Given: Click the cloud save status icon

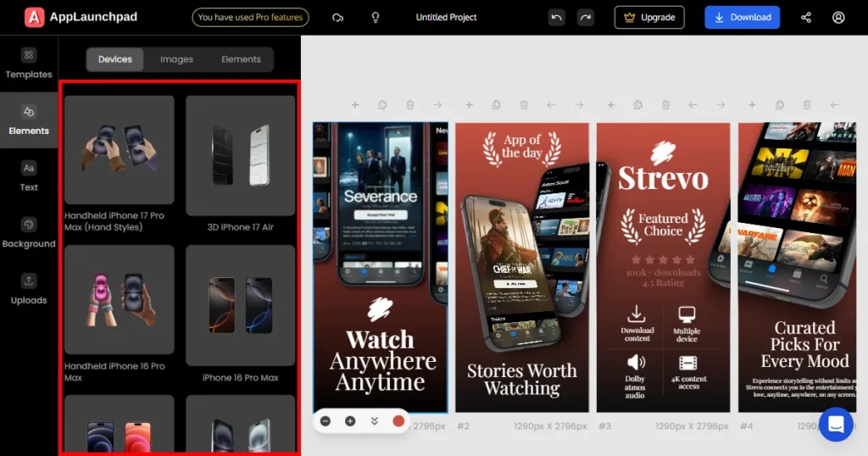Looking at the screenshot, I should click(x=338, y=17).
